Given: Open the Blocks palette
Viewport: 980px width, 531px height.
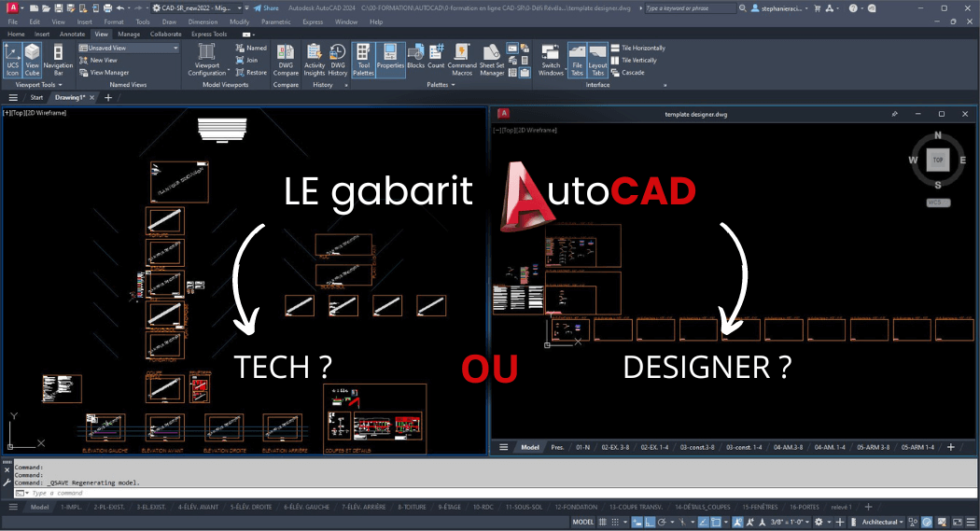Looking at the screenshot, I should pyautogui.click(x=415, y=56).
